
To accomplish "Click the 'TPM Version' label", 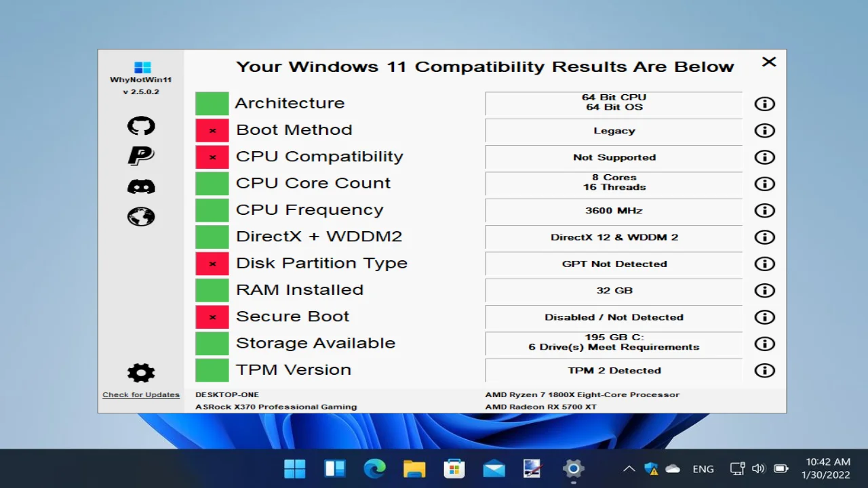I will coord(294,370).
